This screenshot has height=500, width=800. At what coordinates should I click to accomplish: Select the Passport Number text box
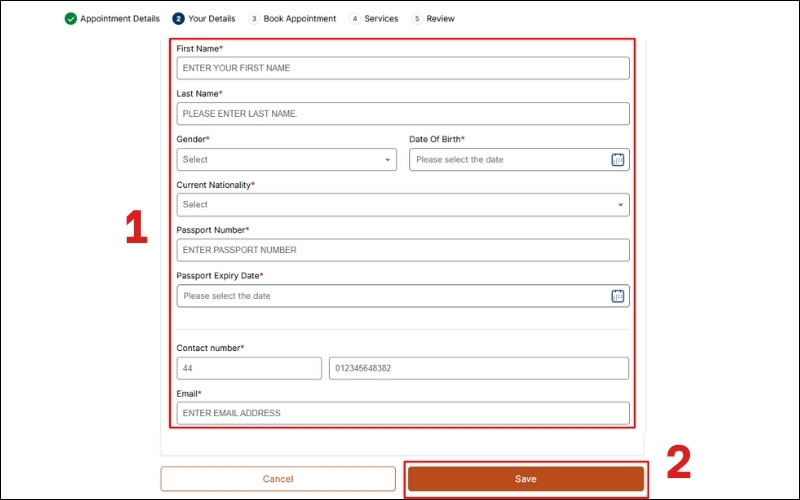(402, 250)
